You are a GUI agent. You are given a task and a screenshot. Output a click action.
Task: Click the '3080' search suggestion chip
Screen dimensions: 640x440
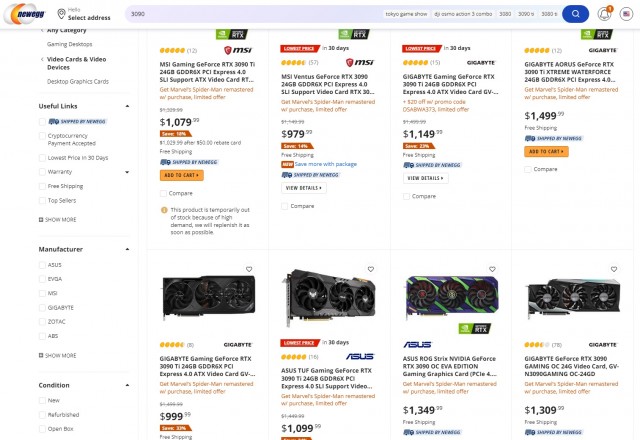[x=505, y=14]
